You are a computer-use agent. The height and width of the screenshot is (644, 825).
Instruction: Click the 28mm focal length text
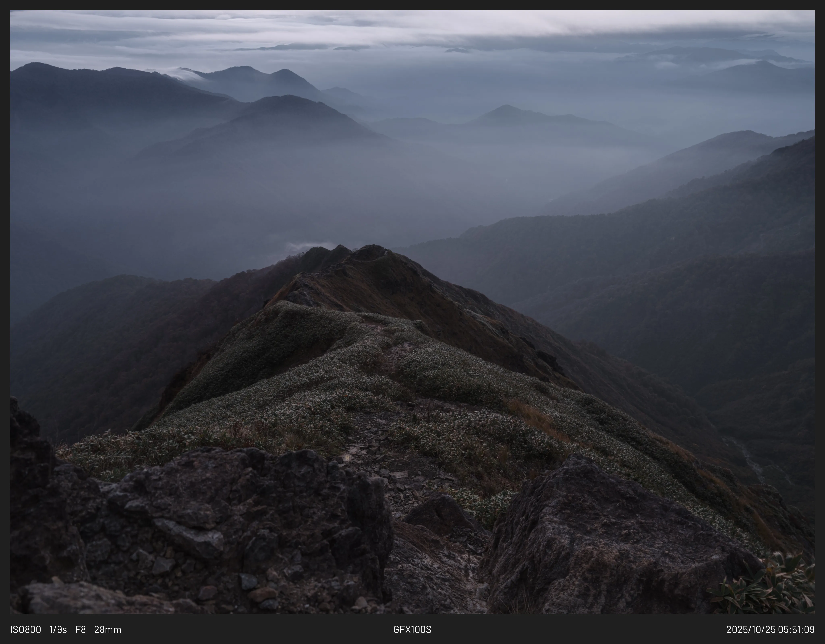[108, 630]
